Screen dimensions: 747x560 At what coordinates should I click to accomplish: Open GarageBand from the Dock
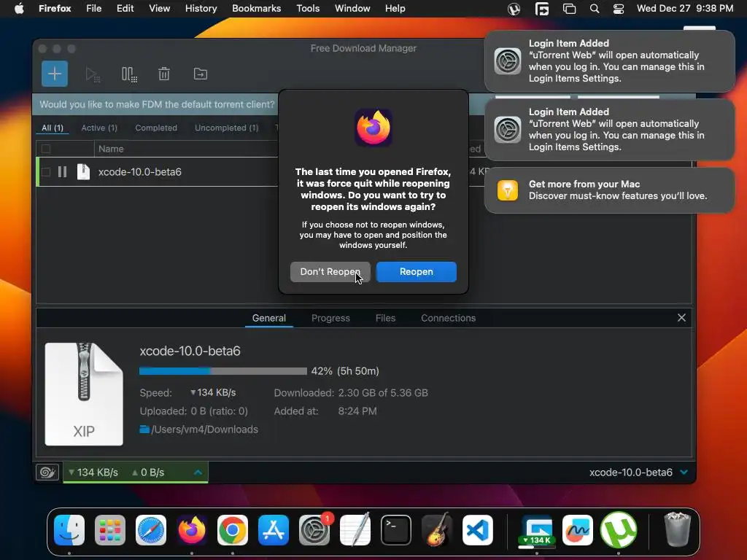click(437, 530)
